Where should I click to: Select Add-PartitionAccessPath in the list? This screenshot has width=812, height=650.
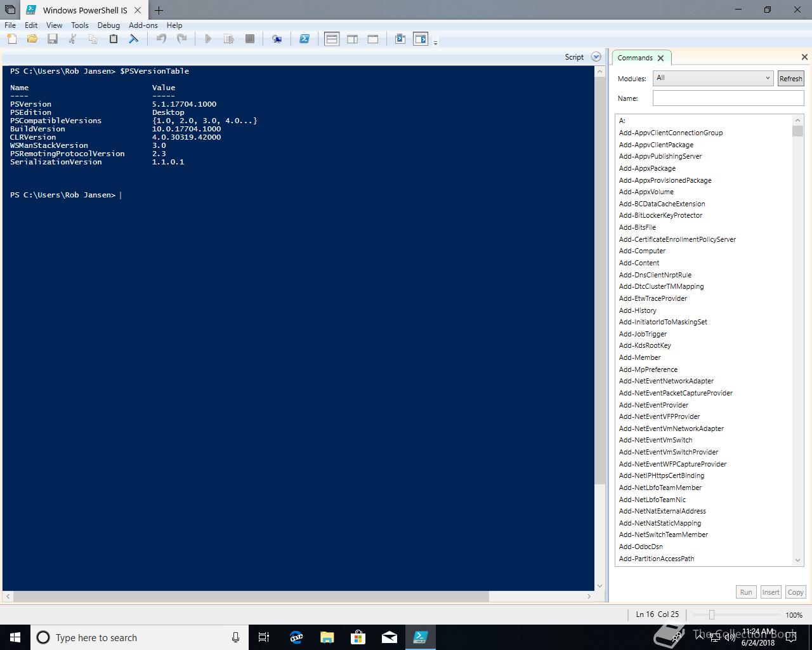click(656, 559)
